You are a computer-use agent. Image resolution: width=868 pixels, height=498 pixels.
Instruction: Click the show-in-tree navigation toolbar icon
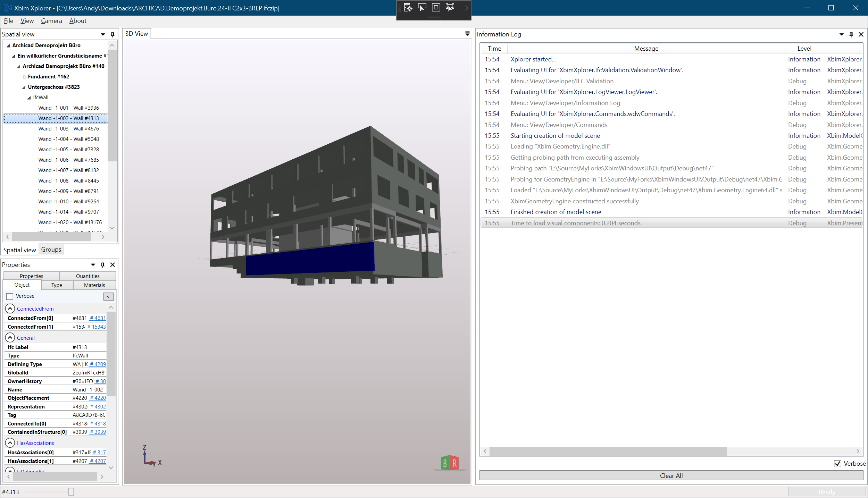(408, 8)
